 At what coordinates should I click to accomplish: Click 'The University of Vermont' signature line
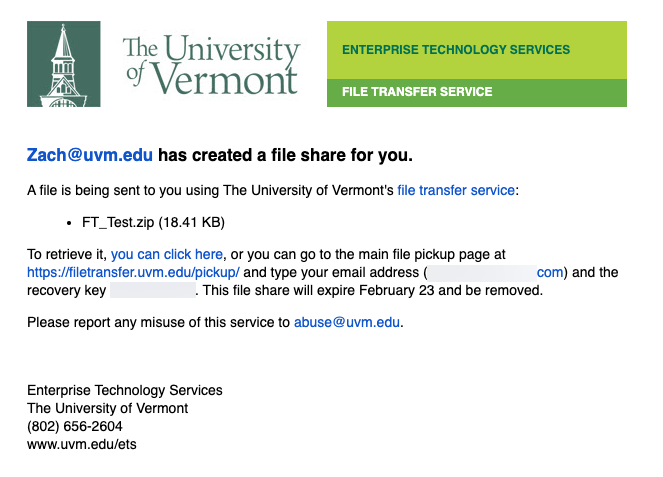pyautogui.click(x=107, y=408)
